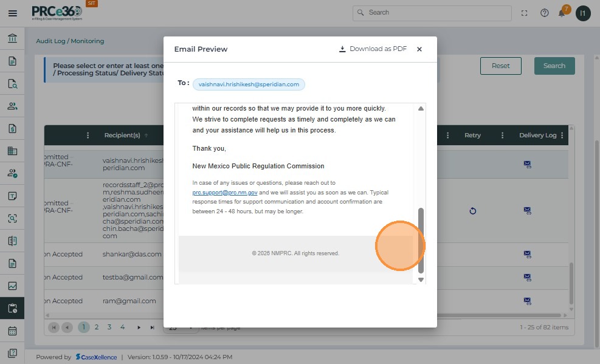Open the text template sidebar icon
Viewport: 600px width, 364px height.
pos(12,196)
